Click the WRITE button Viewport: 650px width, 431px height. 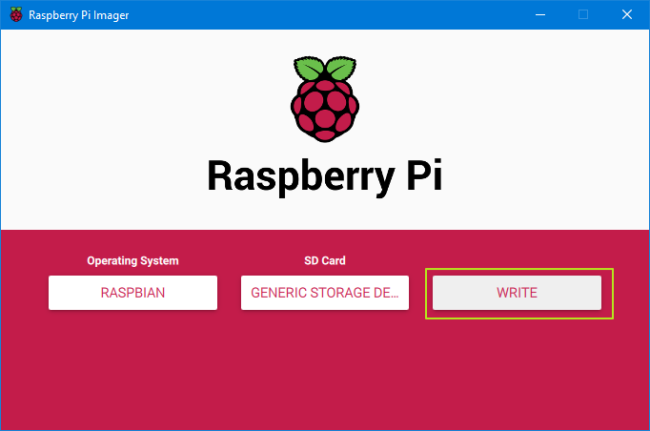coord(517,293)
